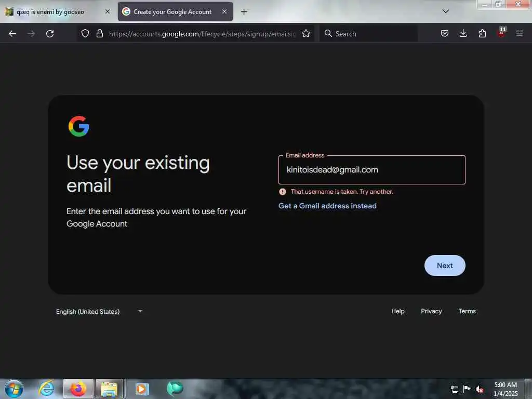Open the English (United States) language dropdown
Viewport: 532px width, 399px height.
[99, 312]
